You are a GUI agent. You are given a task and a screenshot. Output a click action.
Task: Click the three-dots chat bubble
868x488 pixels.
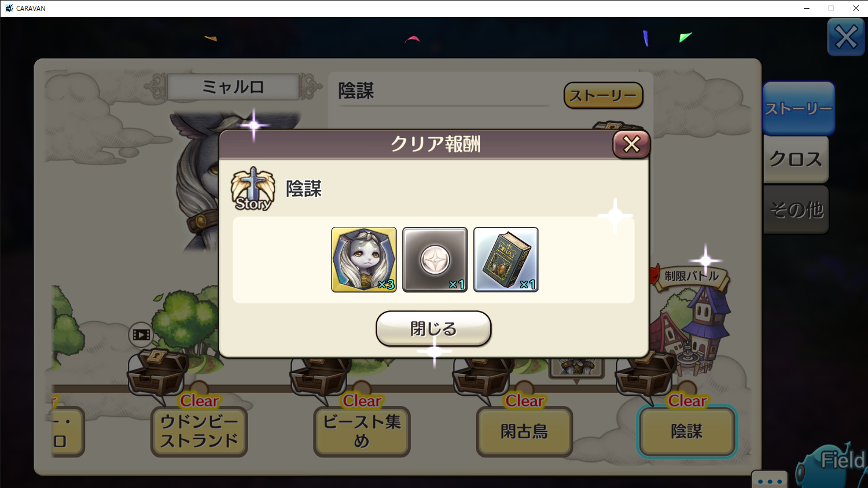tap(770, 480)
